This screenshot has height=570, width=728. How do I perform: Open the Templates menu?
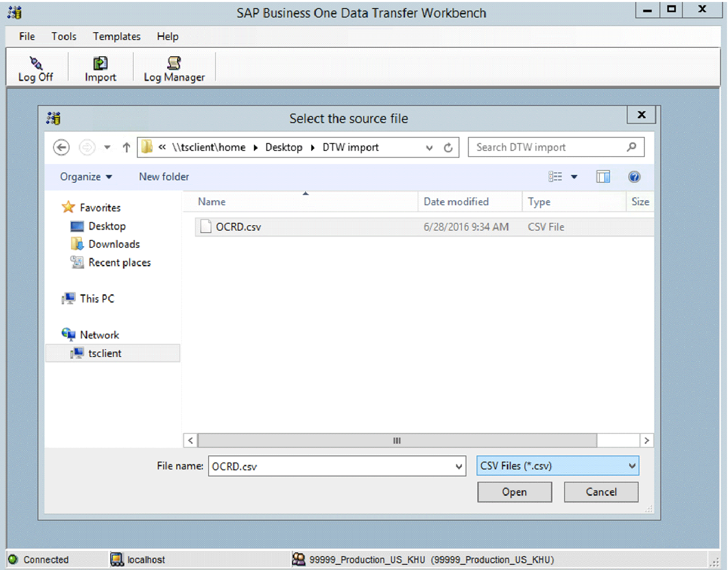(x=117, y=37)
